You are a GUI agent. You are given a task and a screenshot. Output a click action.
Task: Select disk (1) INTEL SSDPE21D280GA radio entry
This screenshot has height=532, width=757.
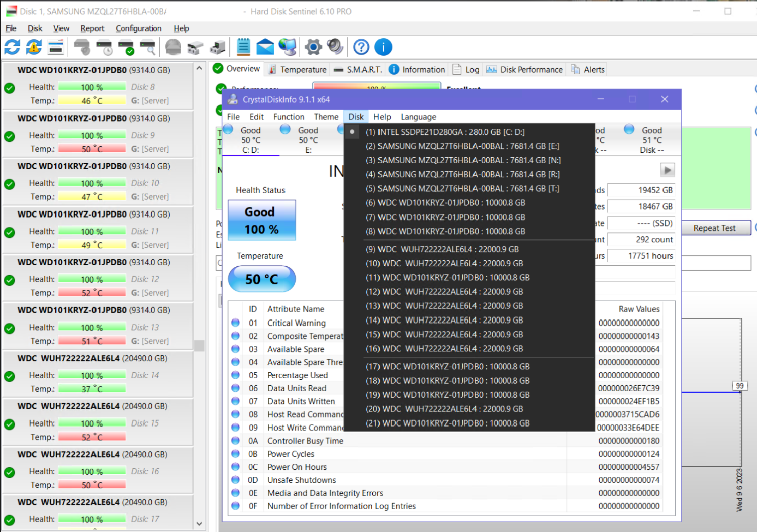445,132
